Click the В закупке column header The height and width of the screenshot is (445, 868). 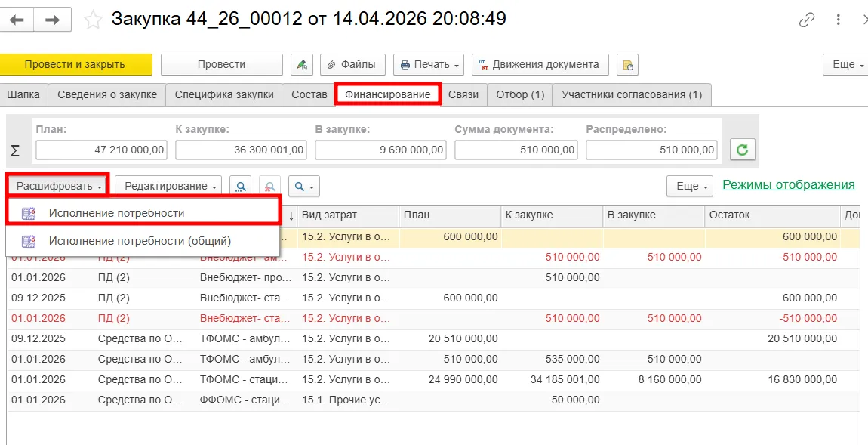pyautogui.click(x=654, y=215)
